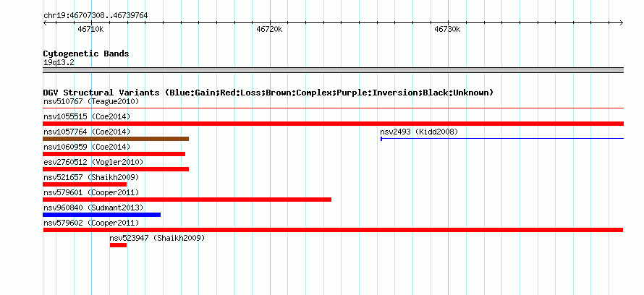This screenshot has height=295, width=644.
Task: Select the thin red nsv510767 variant line
Action: coord(333,108)
